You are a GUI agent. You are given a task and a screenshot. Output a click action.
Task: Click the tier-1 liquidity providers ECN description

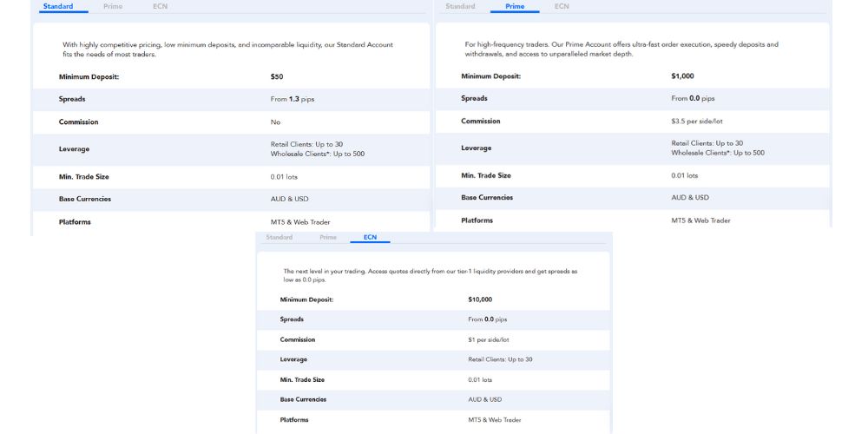click(x=430, y=275)
